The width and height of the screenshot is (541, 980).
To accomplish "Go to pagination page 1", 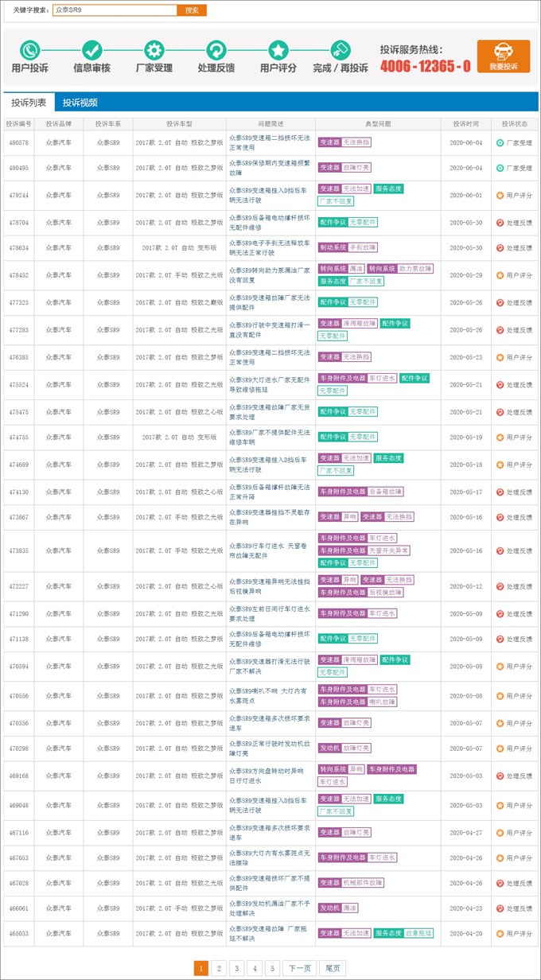I will click(201, 967).
